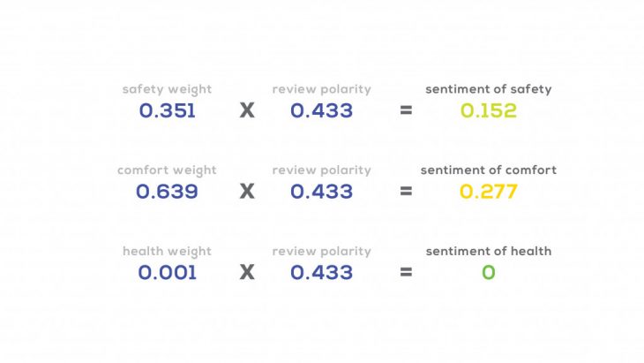Select "review polarity" label in the health row
Image resolution: width=644 pixels, height=363 pixels.
[x=321, y=252]
